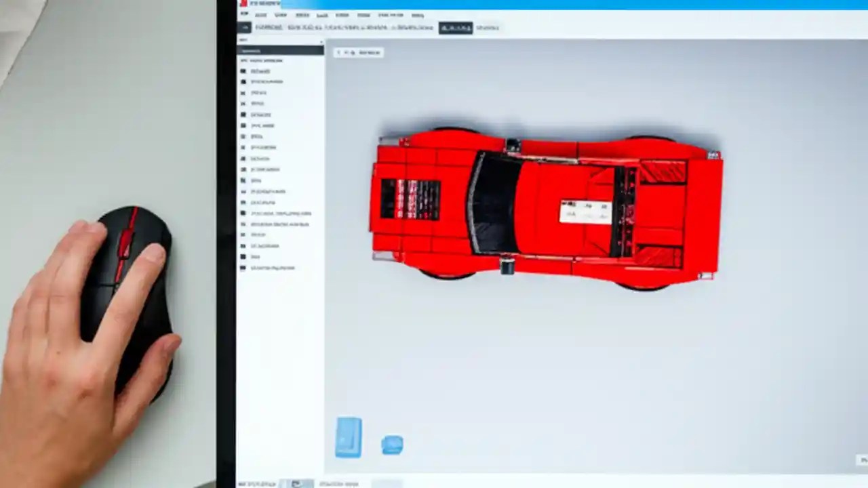The image size is (868, 488).
Task: Select the part icon on the last sidebar row
Action: pos(243,268)
